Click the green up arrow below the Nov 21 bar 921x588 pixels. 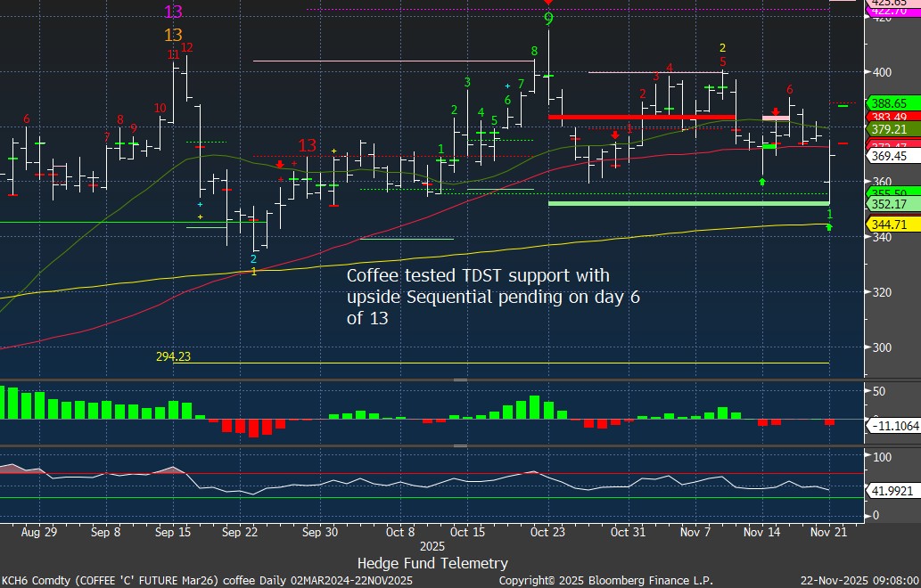[x=829, y=228]
